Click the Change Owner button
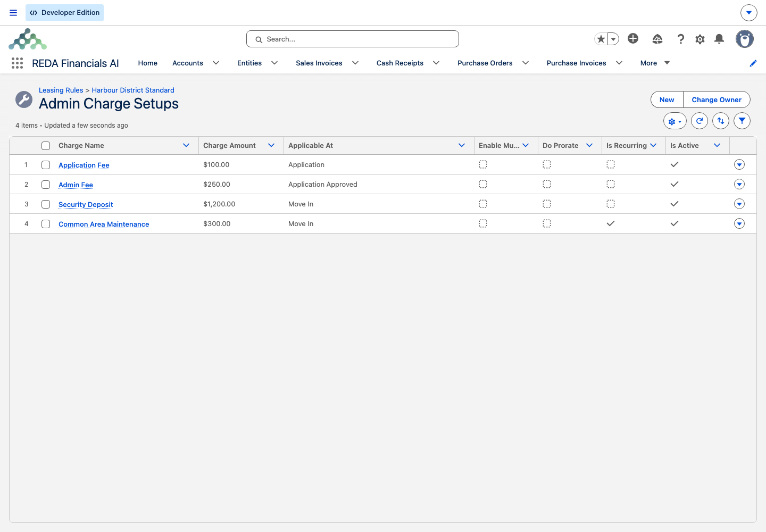 [x=717, y=99]
